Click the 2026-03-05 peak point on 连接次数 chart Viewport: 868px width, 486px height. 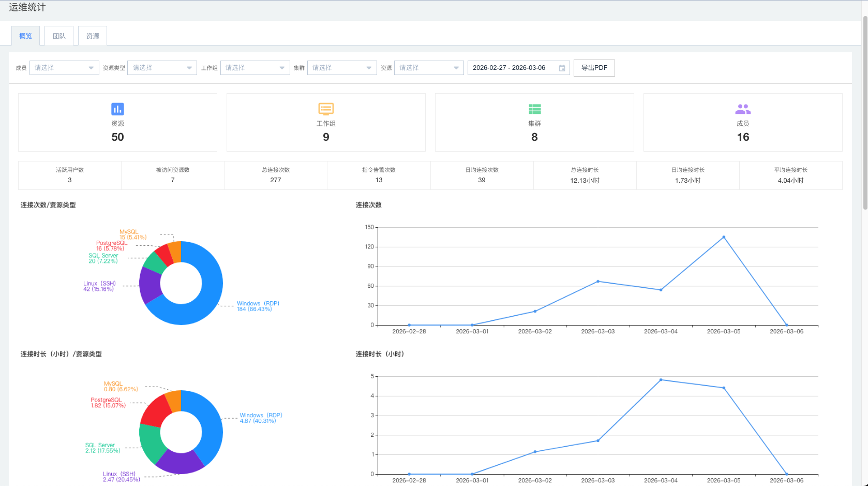pos(724,237)
